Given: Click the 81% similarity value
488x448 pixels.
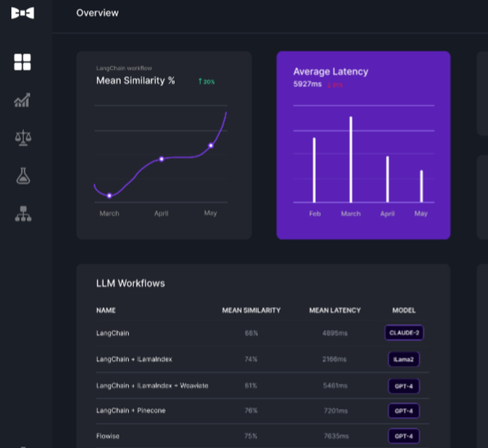Looking at the screenshot, I should (x=251, y=386).
